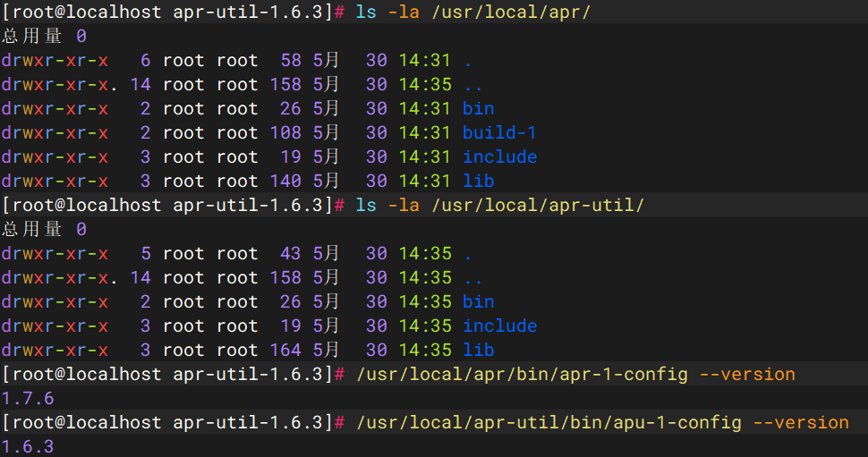Click the 'ls -la /usr/local/apr/' command text
Screen dimensions: 868x457
[x=473, y=12]
